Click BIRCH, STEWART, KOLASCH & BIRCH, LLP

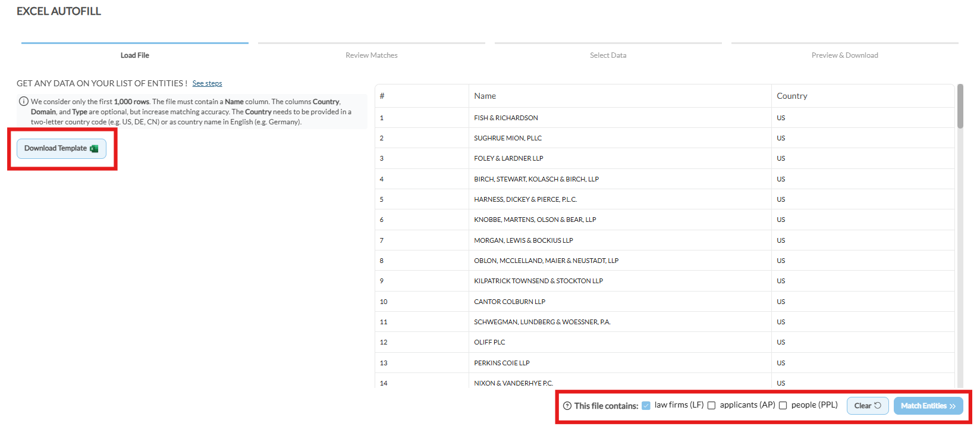pyautogui.click(x=536, y=179)
